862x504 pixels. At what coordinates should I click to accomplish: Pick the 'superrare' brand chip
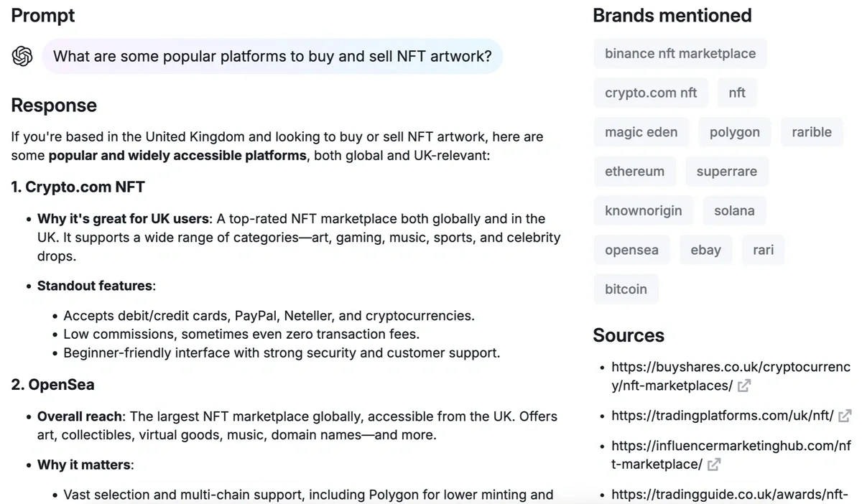click(726, 172)
